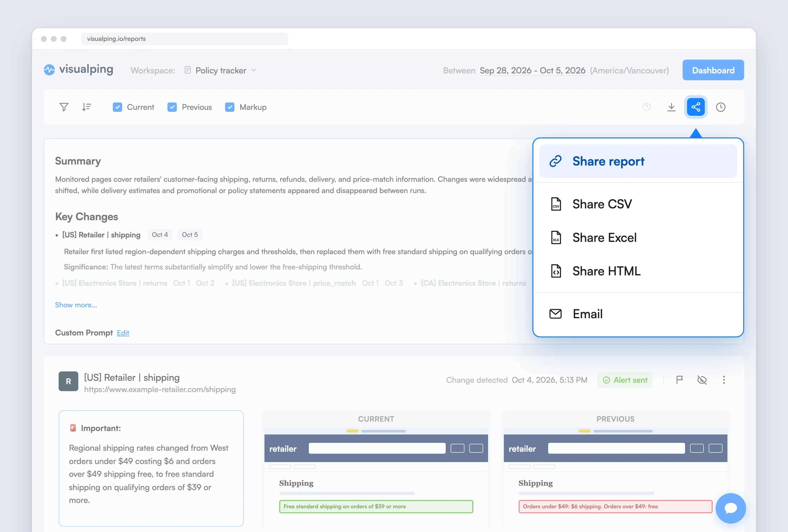Click the download report icon
Viewport: 788px width, 532px height.
pos(671,107)
